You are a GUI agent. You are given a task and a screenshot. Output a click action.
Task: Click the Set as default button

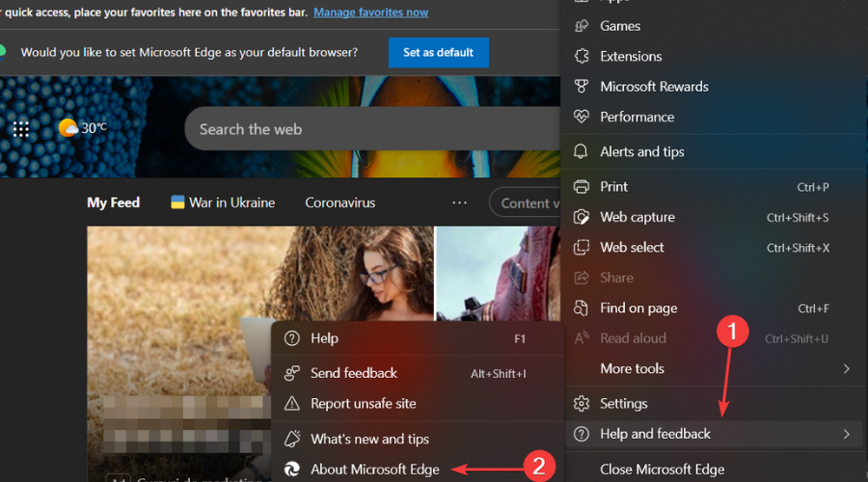click(x=439, y=53)
